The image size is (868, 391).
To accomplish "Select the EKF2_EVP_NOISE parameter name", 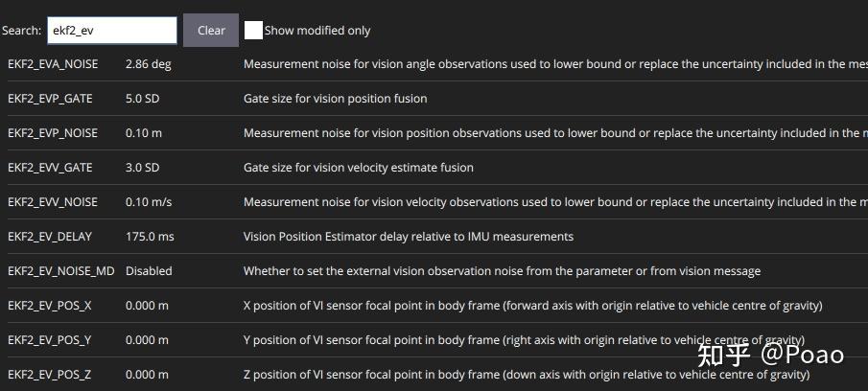I will [x=53, y=133].
